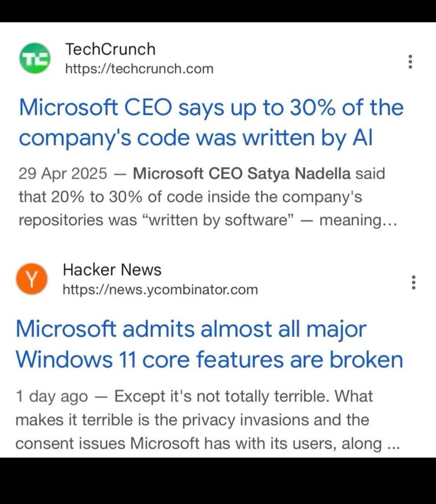
Task: Open the Hacker News result three-dot menu
Action: click(413, 283)
